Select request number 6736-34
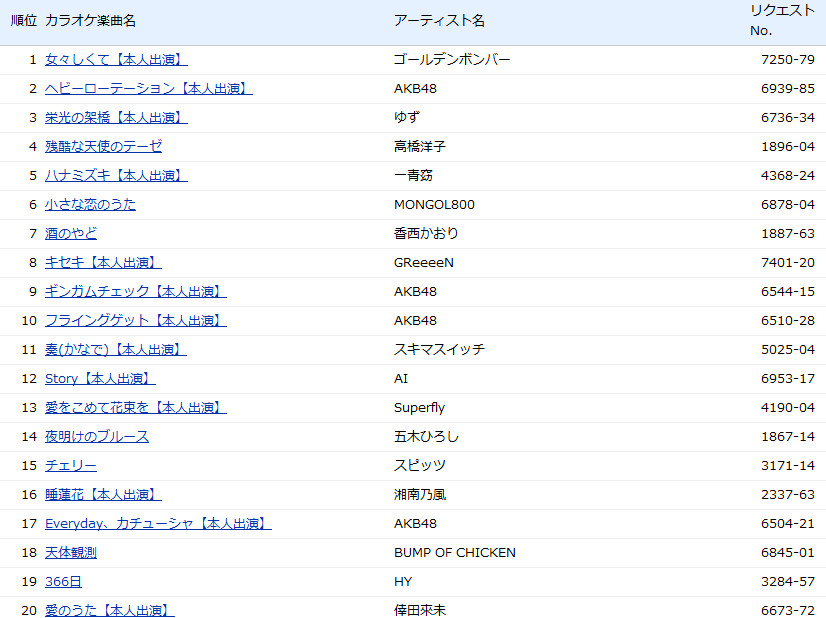The width and height of the screenshot is (826, 618). point(788,117)
